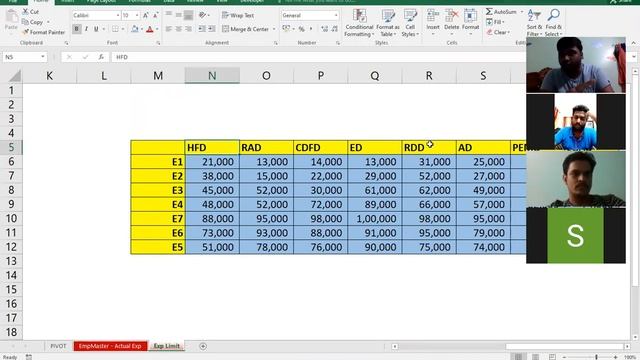
Task: Open Format as Table gallery
Action: [x=388, y=23]
